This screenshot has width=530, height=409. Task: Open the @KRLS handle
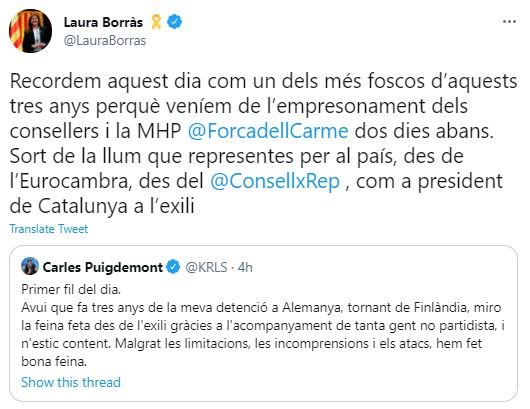tap(206, 267)
